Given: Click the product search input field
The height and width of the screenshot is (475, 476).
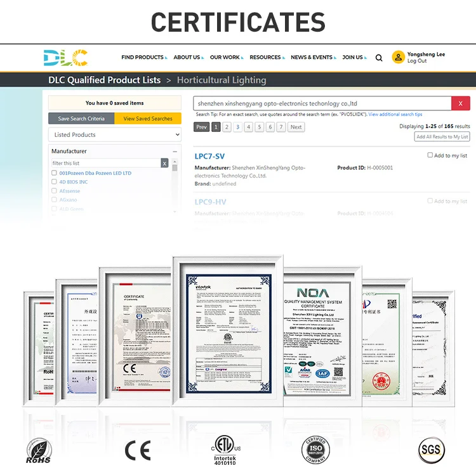Looking at the screenshot, I should 322,103.
